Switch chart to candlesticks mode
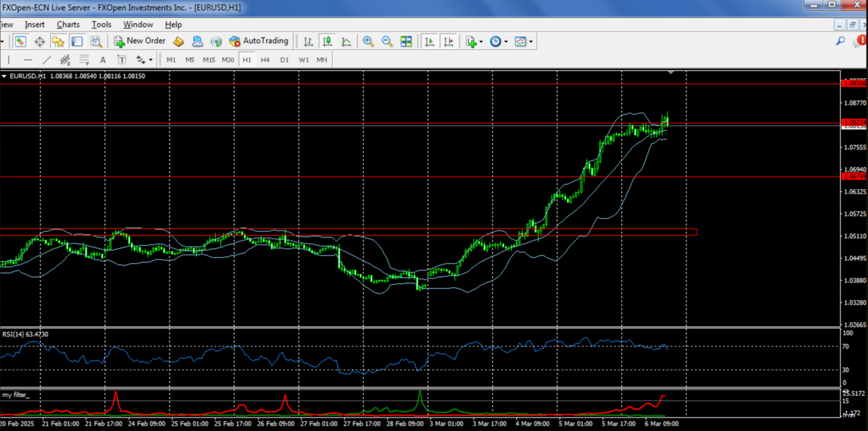Image resolution: width=868 pixels, height=431 pixels. [x=327, y=42]
